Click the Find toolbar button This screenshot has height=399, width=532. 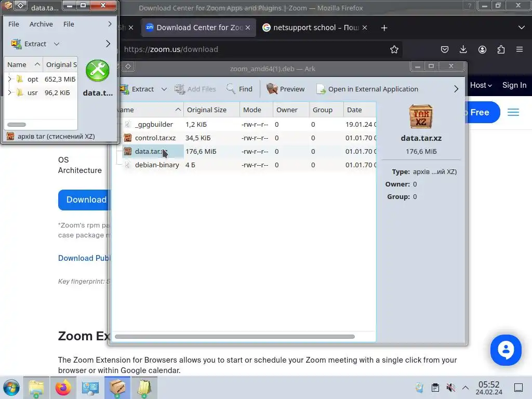click(x=240, y=89)
